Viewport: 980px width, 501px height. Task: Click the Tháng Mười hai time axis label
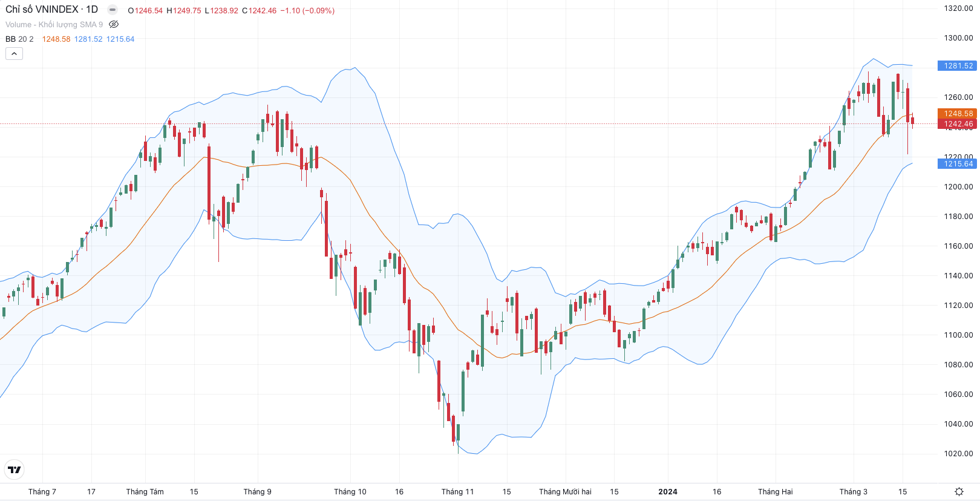[x=566, y=492]
